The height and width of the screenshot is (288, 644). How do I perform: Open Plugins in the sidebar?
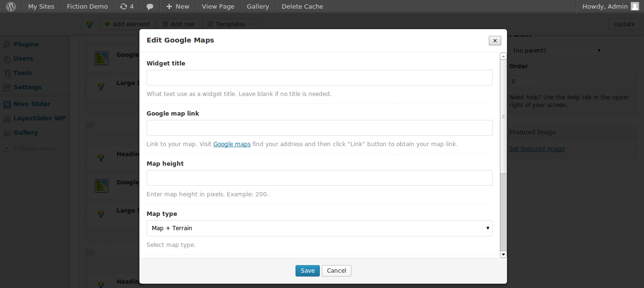pos(26,44)
